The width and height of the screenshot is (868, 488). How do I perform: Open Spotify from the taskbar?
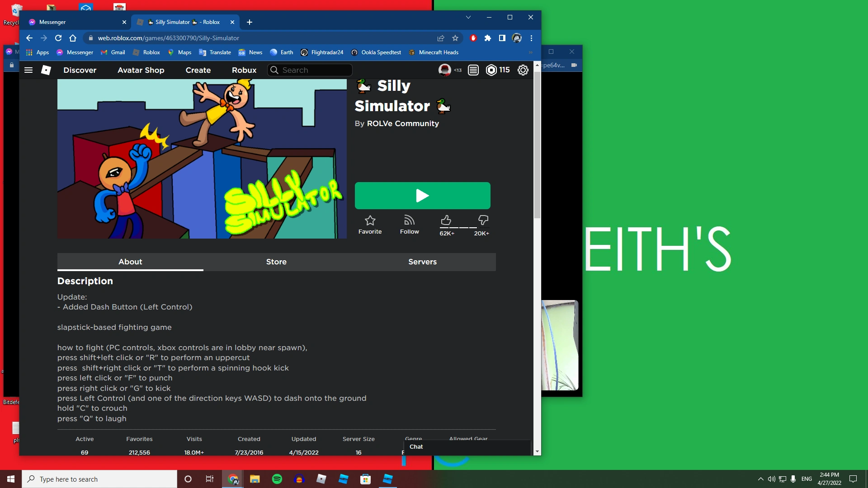click(277, 479)
